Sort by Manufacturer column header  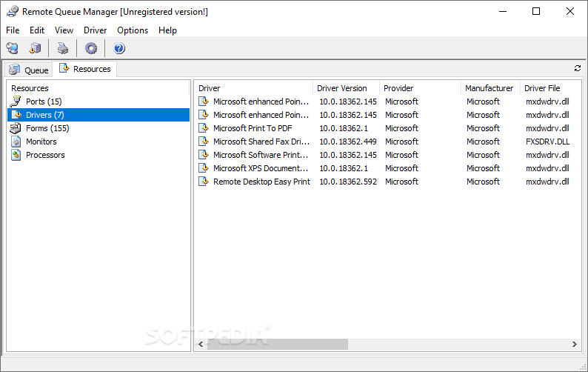coord(490,88)
